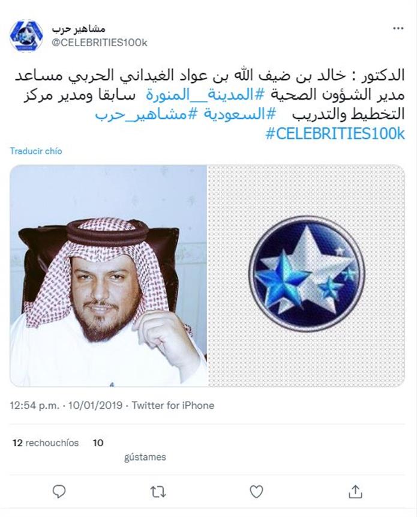Click the retweet arrows icon
420x517 pixels.
[x=158, y=492]
